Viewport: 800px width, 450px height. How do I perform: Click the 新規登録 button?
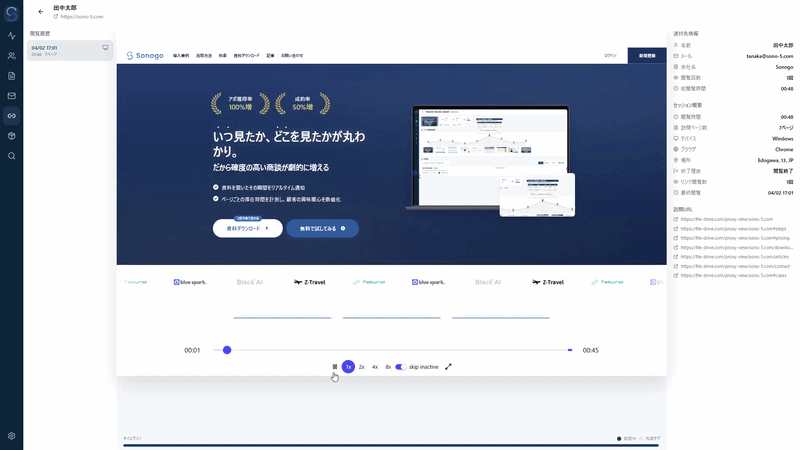coord(647,56)
